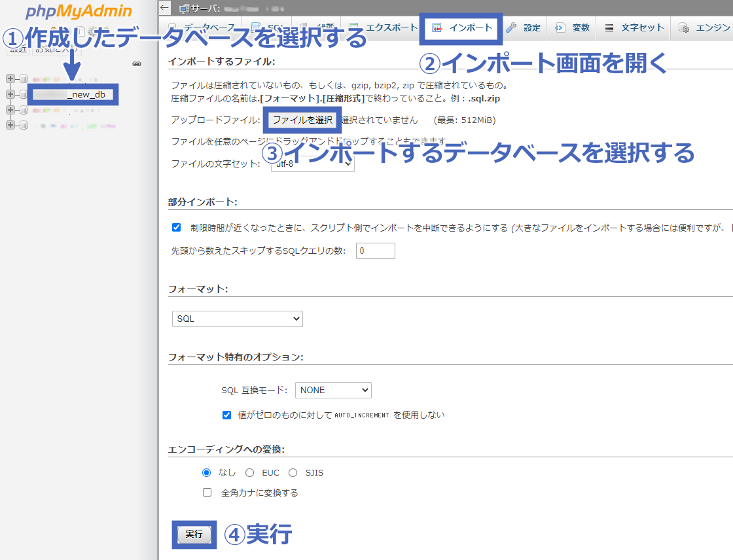Select the SJIS encoding radio button

(x=293, y=473)
